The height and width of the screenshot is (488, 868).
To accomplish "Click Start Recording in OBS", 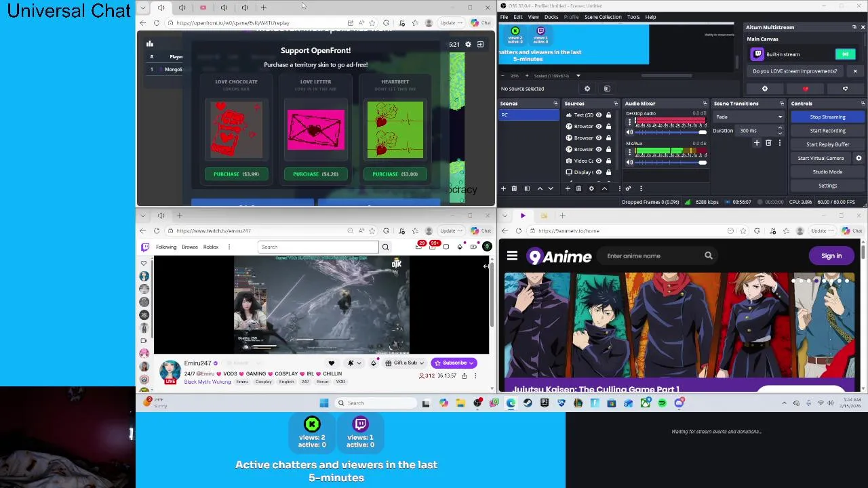I will [827, 131].
